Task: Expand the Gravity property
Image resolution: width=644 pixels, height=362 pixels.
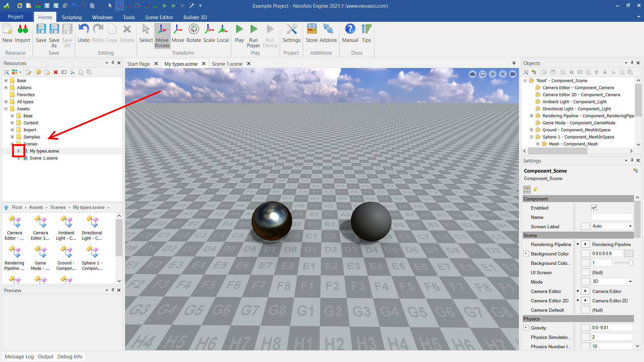Action: tap(526, 328)
